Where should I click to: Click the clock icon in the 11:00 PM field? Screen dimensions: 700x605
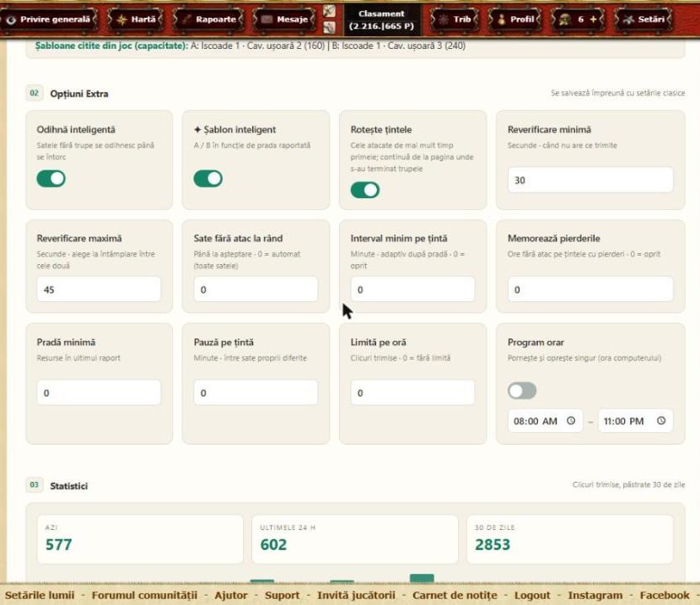click(x=661, y=420)
